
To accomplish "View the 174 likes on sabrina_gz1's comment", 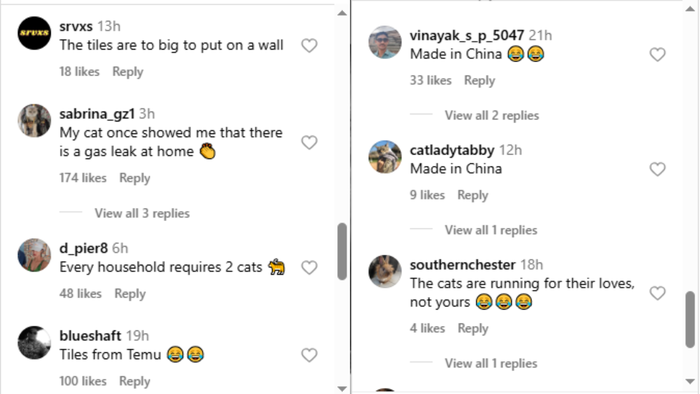I will (83, 178).
